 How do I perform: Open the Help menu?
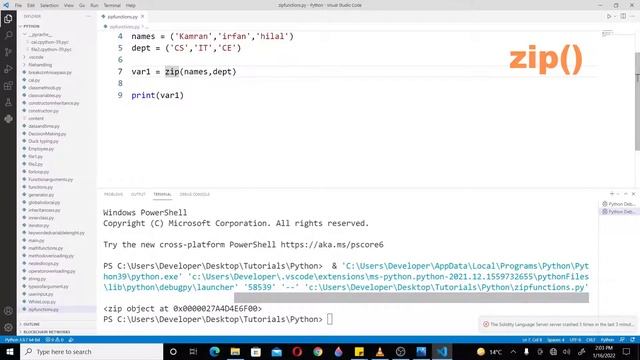point(131,5)
